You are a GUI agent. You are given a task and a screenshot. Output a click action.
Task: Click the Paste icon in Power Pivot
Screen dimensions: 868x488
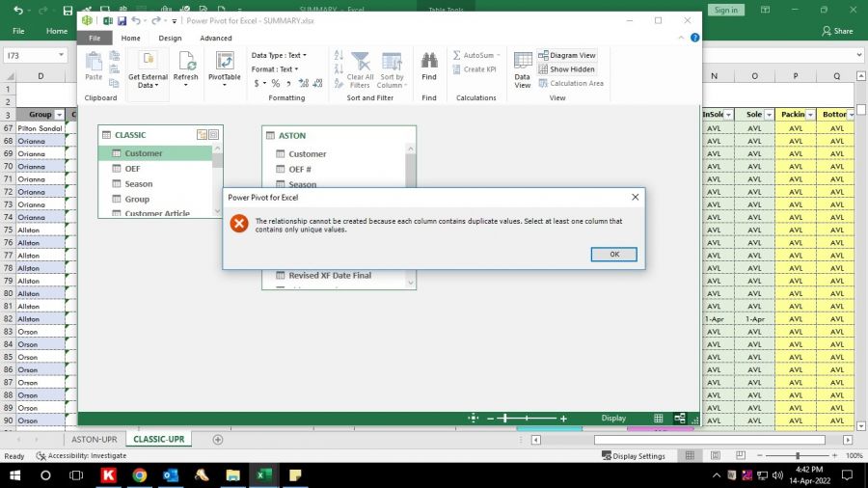tap(94, 62)
